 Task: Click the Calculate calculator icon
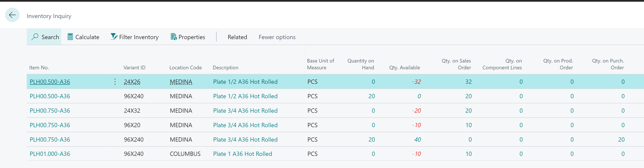coord(70,37)
